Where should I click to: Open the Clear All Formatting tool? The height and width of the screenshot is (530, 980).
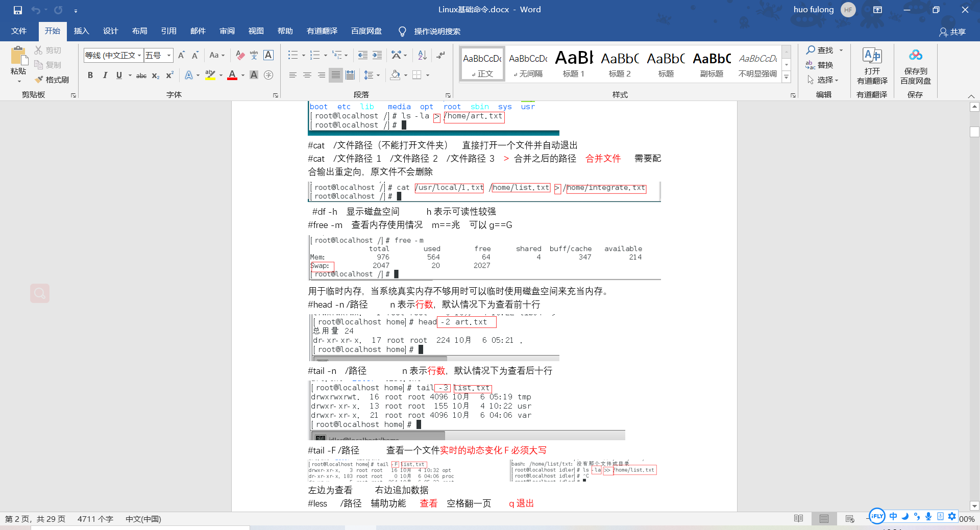(240, 55)
